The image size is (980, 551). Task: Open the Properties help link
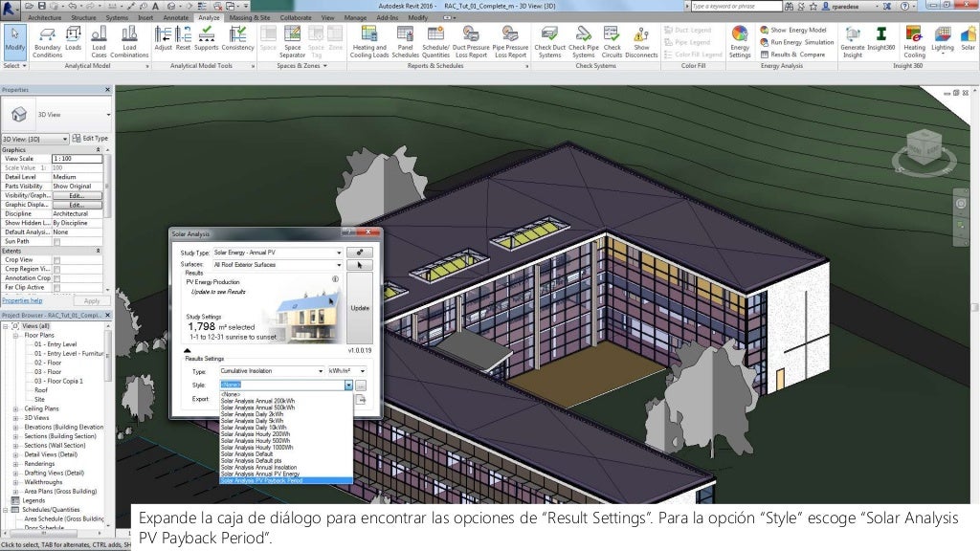(23, 300)
